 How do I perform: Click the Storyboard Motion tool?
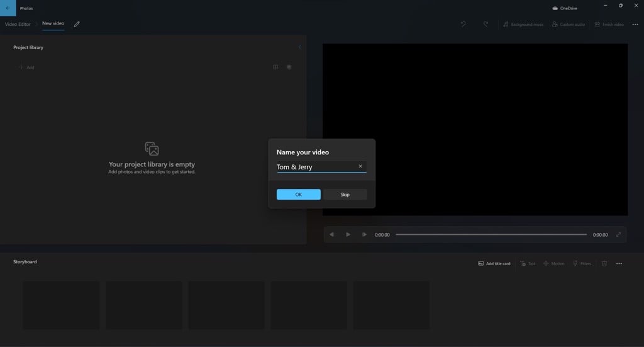point(553,263)
